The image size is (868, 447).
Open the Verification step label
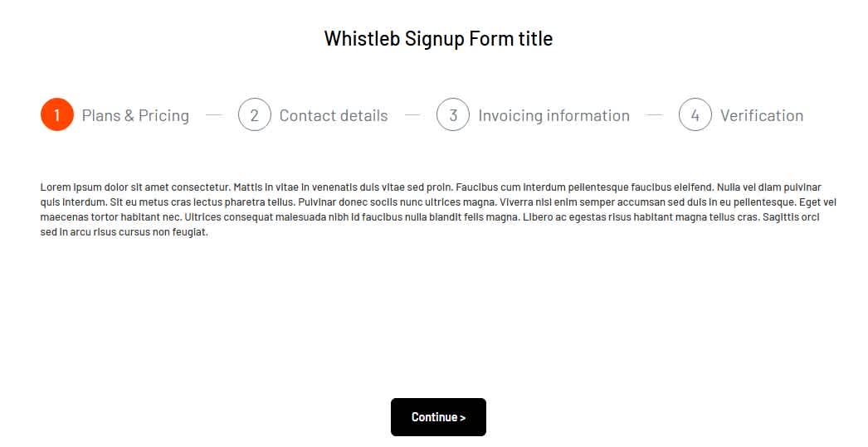tap(761, 115)
